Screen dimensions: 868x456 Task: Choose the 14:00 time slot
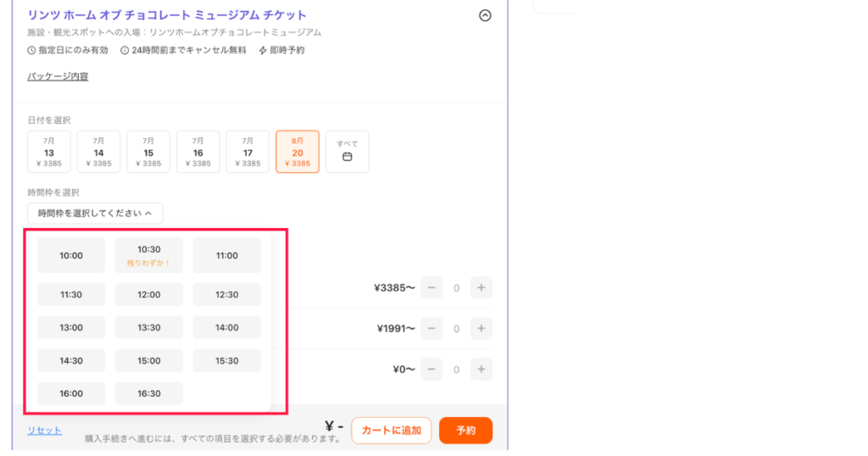click(227, 328)
